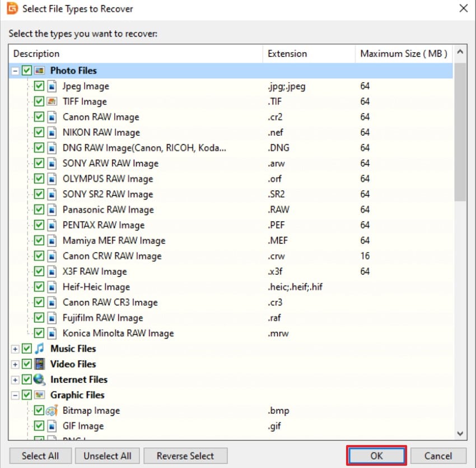This screenshot has height=468, width=476.
Task: Click the .mrw extension cell
Action: (x=278, y=333)
